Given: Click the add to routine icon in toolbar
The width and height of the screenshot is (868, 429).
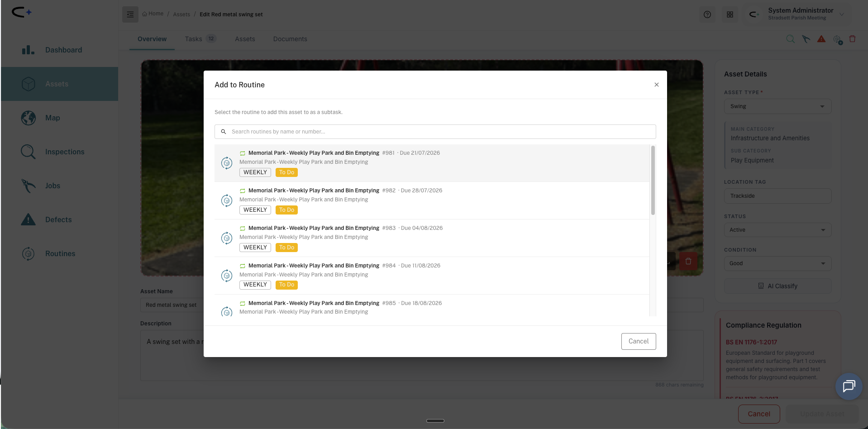Looking at the screenshot, I should [838, 40].
